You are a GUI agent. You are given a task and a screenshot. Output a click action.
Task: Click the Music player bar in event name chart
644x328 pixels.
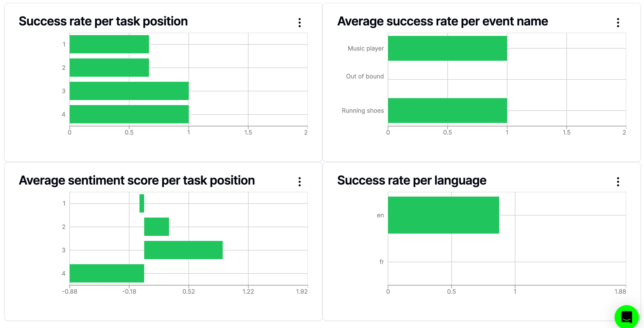448,48
